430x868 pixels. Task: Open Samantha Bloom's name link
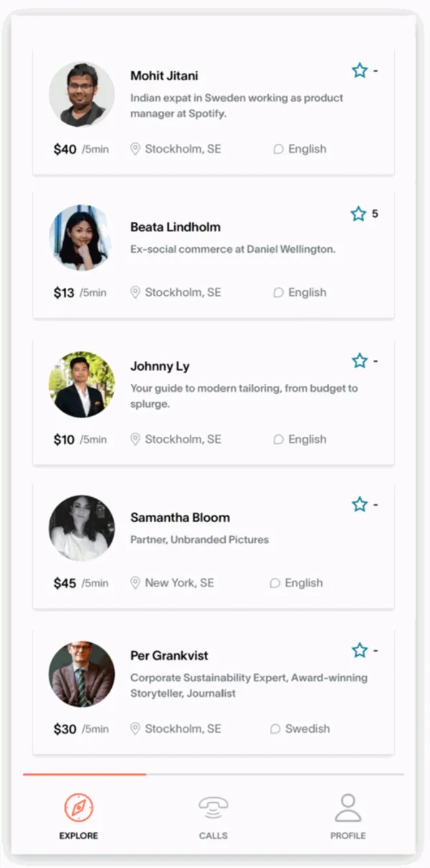180,517
